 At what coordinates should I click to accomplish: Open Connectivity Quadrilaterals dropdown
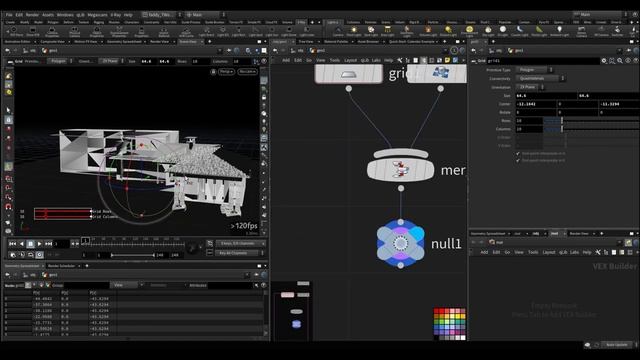540,78
